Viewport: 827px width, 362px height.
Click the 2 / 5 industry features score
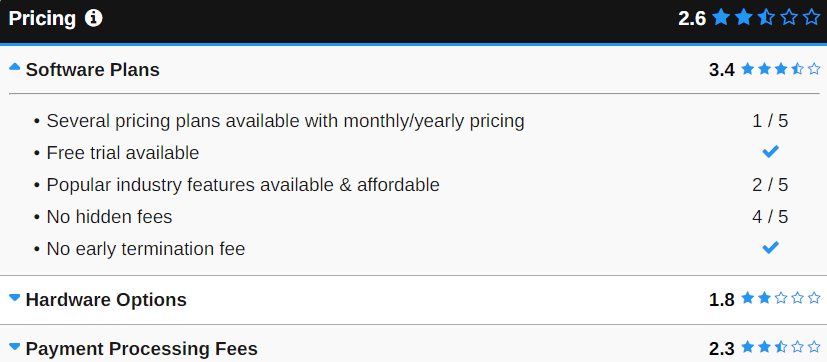pyautogui.click(x=770, y=185)
